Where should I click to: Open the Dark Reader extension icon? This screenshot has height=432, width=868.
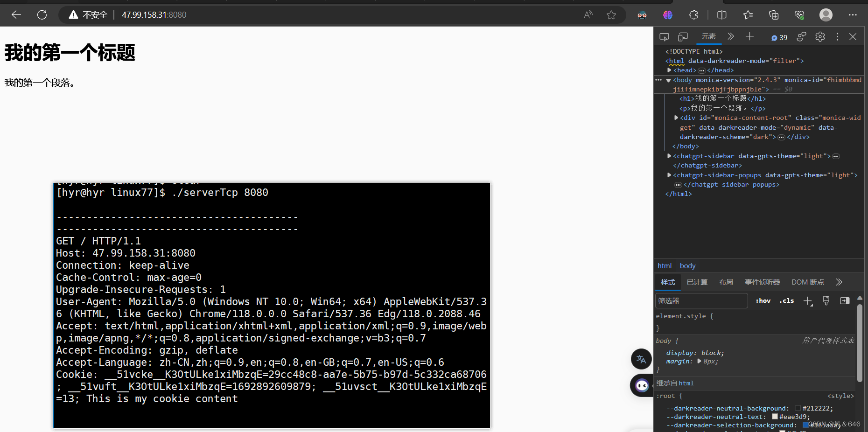point(642,15)
